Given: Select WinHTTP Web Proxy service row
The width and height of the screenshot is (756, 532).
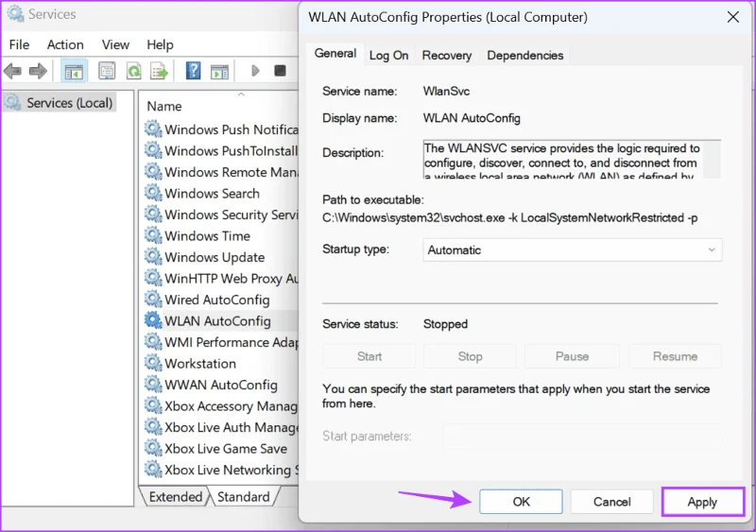Looking at the screenshot, I should [x=221, y=279].
